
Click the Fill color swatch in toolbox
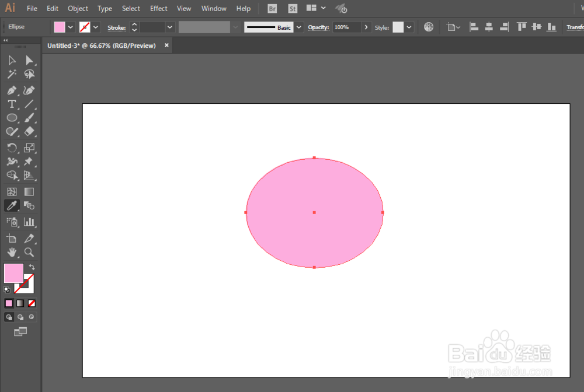tap(13, 274)
